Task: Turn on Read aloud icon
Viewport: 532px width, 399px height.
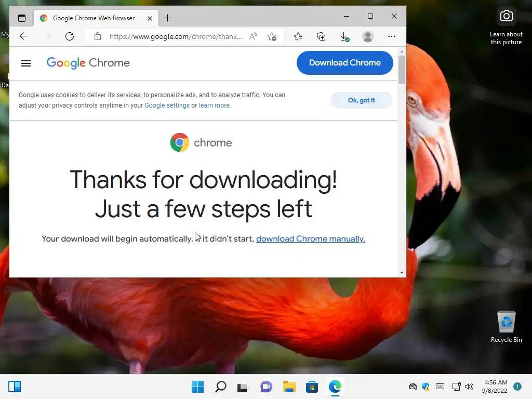Action: tap(253, 36)
